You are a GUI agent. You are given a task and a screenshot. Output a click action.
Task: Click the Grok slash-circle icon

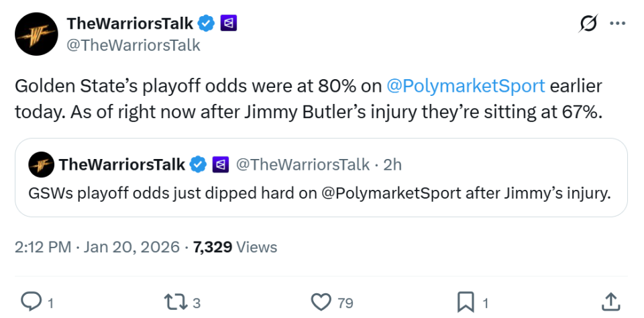[588, 24]
